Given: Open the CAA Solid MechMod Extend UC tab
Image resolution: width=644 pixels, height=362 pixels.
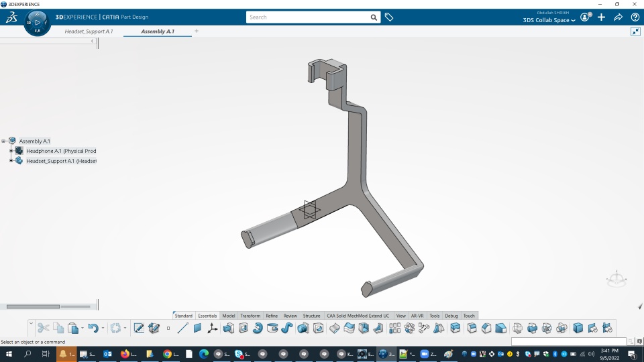Looking at the screenshot, I should pos(358,316).
